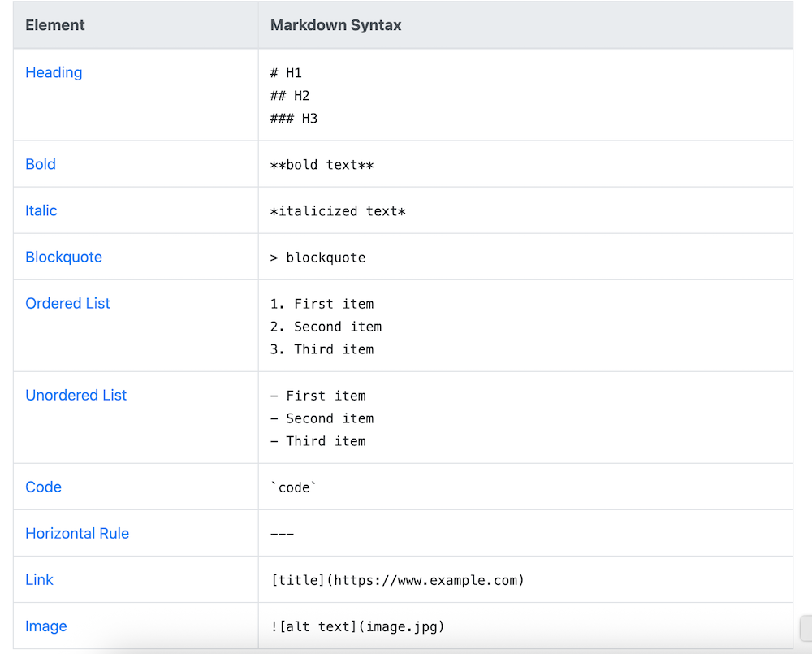Click the Markdown Syntax column header
Image resolution: width=812 pixels, height=654 pixels.
tap(335, 25)
